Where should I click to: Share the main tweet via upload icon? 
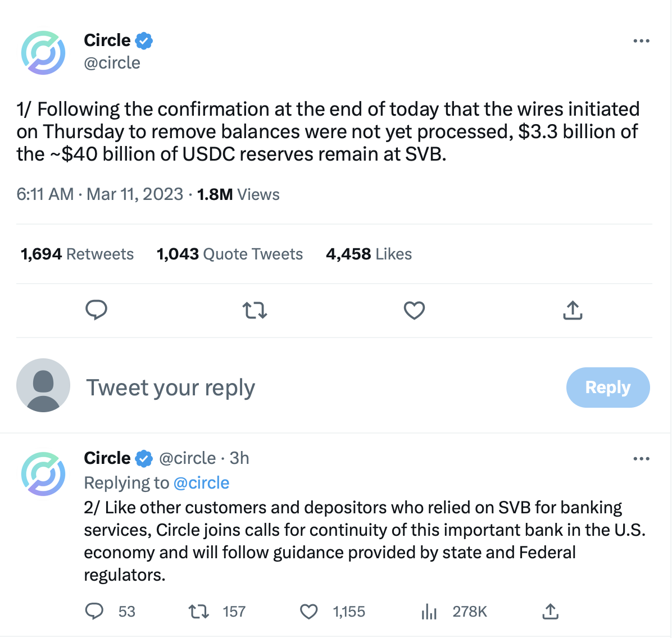point(573,310)
